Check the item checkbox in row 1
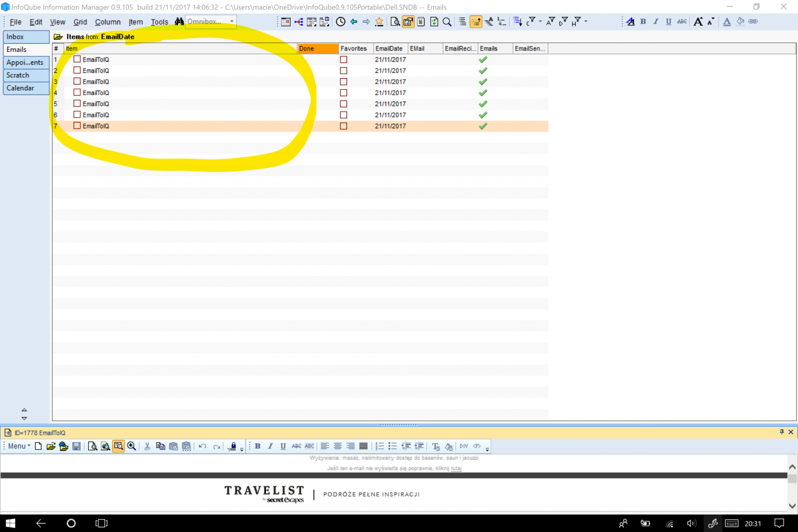 (77, 59)
